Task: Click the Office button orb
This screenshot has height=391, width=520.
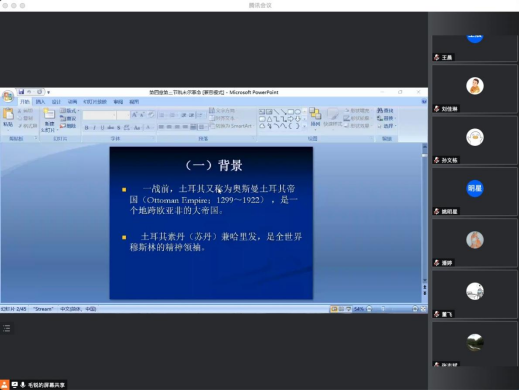Action: coord(7,97)
